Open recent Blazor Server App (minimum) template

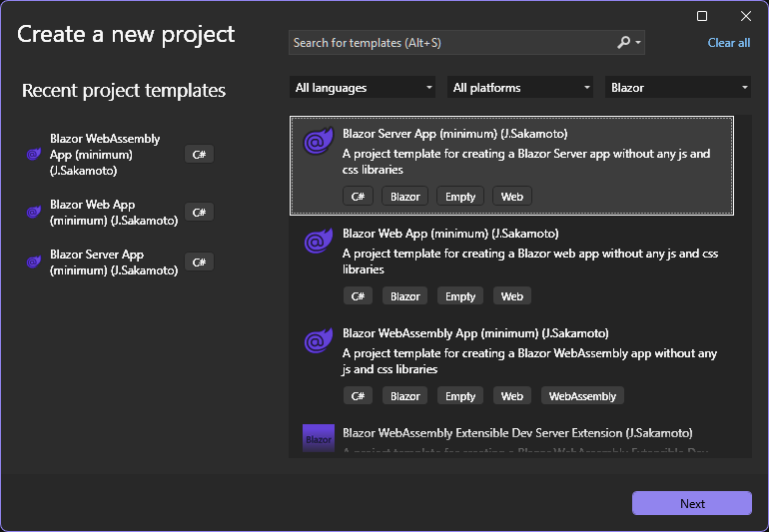114,262
